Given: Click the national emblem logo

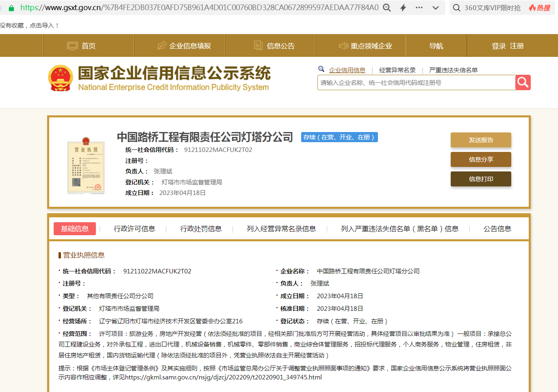Looking at the screenshot, I should (x=61, y=78).
